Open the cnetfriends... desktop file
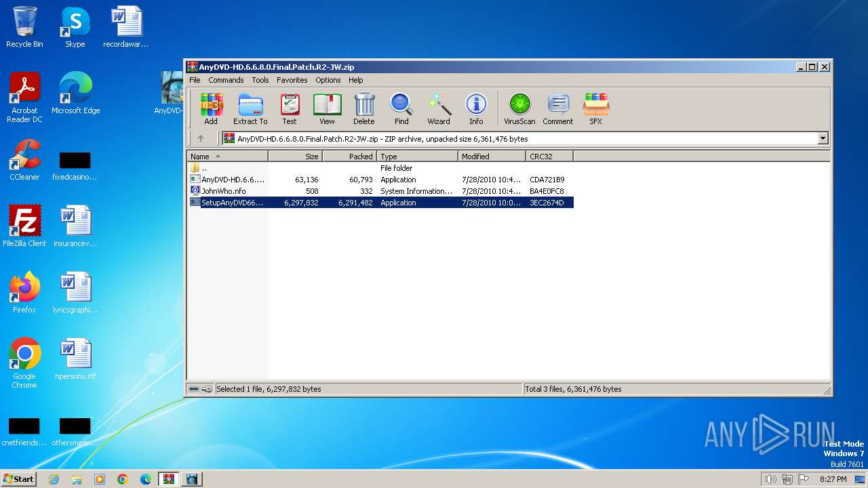The height and width of the screenshot is (488, 868). (24, 432)
